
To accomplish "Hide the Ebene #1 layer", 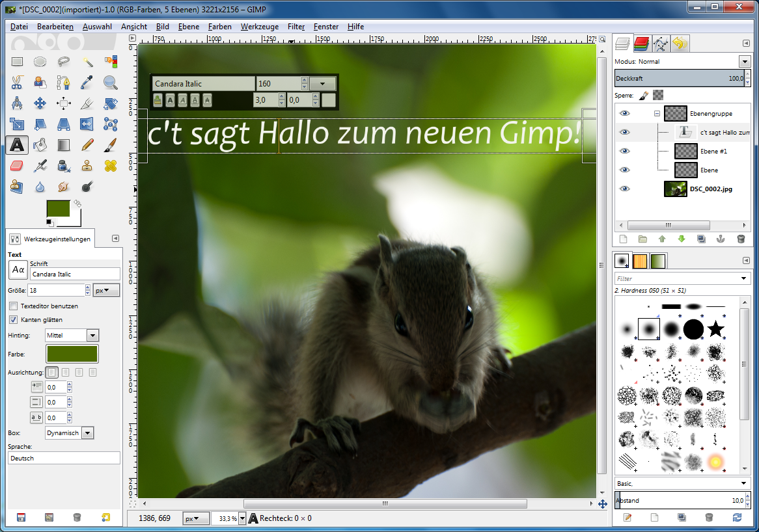I will coord(625,151).
